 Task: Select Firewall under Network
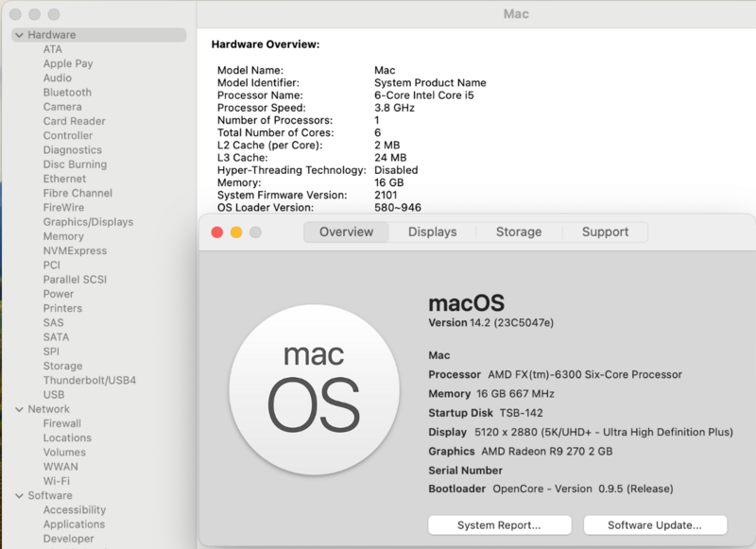[x=62, y=423]
